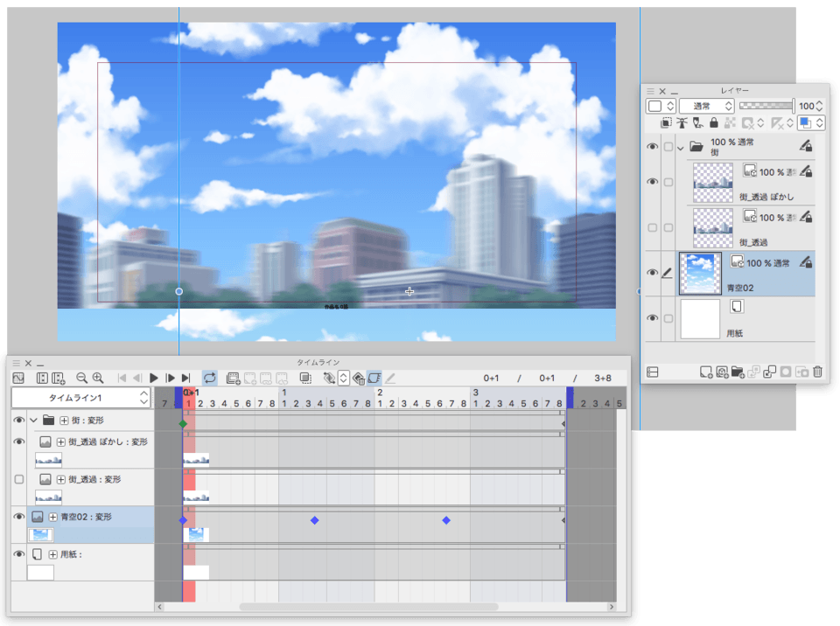Click the lock layer padlock icon
The height and width of the screenshot is (626, 840).
point(713,123)
